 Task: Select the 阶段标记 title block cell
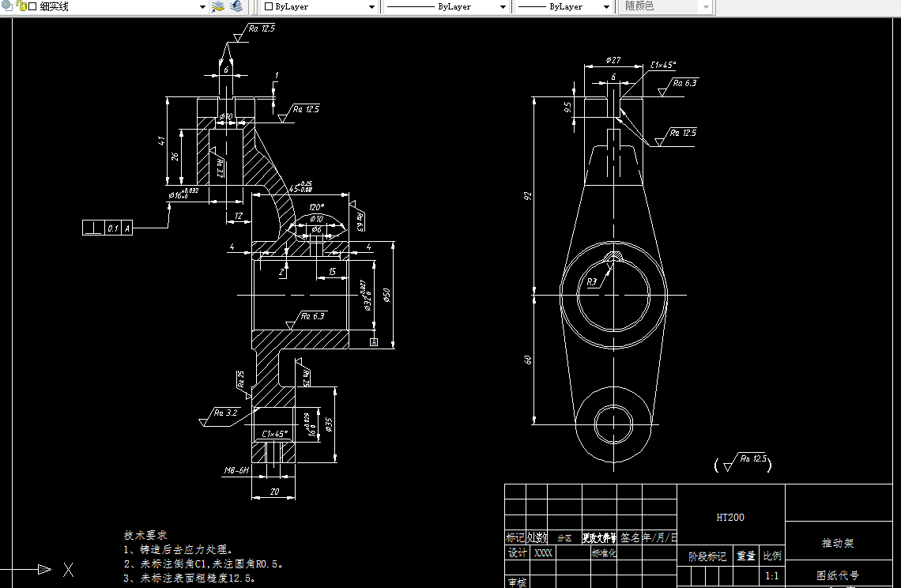pos(707,556)
